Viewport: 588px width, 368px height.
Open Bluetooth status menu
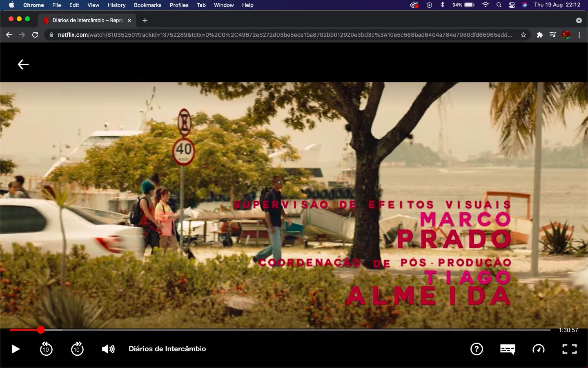coord(442,5)
